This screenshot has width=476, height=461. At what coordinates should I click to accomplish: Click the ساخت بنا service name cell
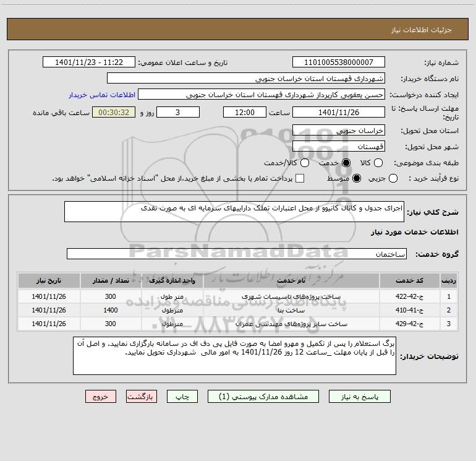click(x=291, y=310)
